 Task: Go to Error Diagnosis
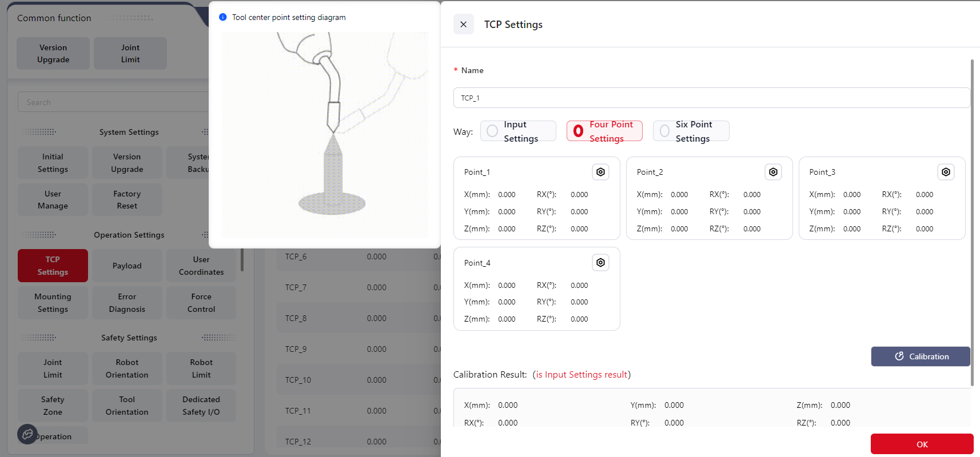pyautogui.click(x=127, y=303)
